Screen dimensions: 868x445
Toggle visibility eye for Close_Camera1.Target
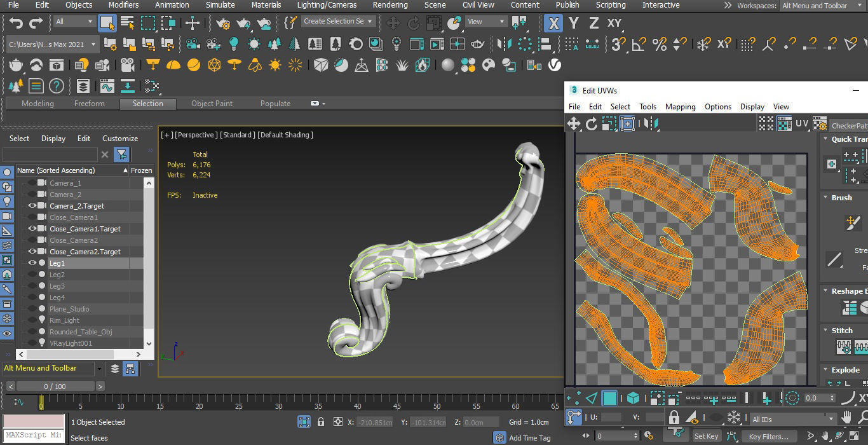click(32, 229)
